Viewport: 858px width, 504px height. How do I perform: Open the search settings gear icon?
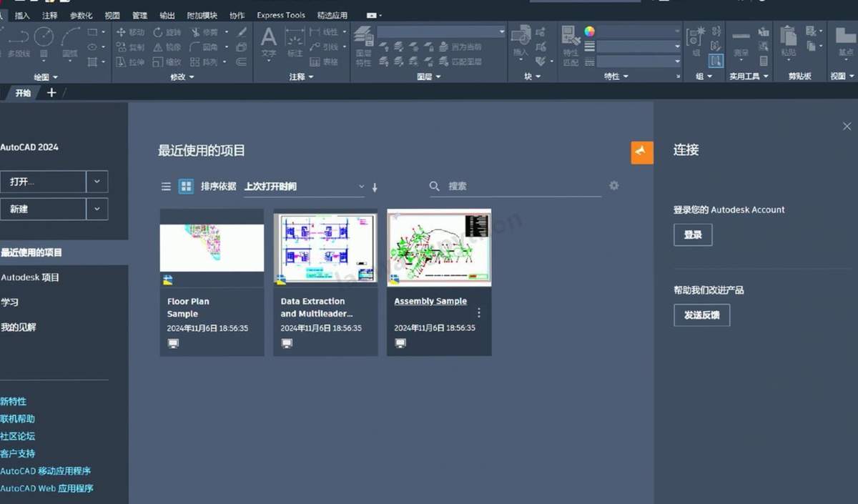[x=613, y=186]
